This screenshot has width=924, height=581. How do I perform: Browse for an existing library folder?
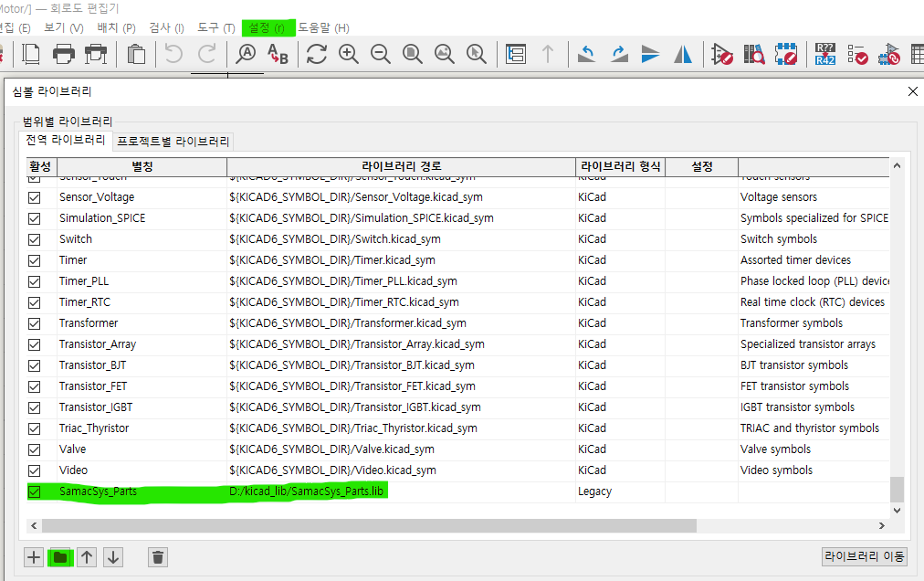(x=60, y=557)
